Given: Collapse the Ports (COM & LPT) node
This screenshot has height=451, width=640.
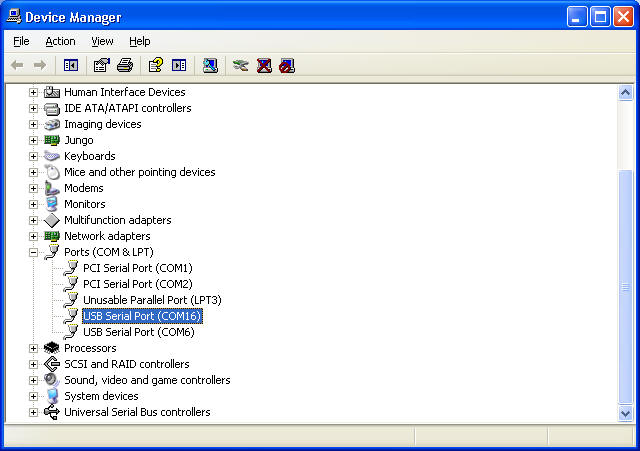Looking at the screenshot, I should click(x=33, y=253).
